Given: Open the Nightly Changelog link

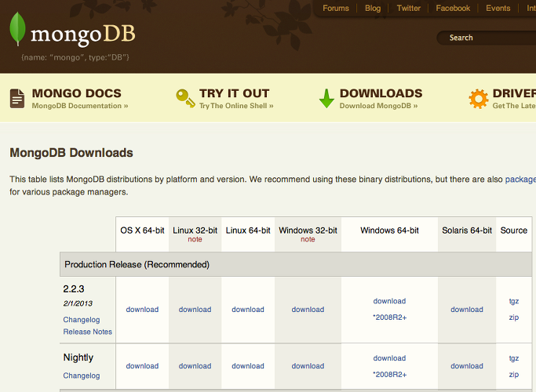Looking at the screenshot, I should pos(82,376).
